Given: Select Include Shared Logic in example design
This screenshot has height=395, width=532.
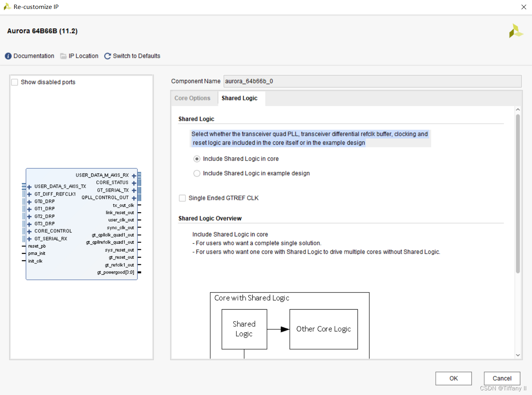Looking at the screenshot, I should (197, 173).
